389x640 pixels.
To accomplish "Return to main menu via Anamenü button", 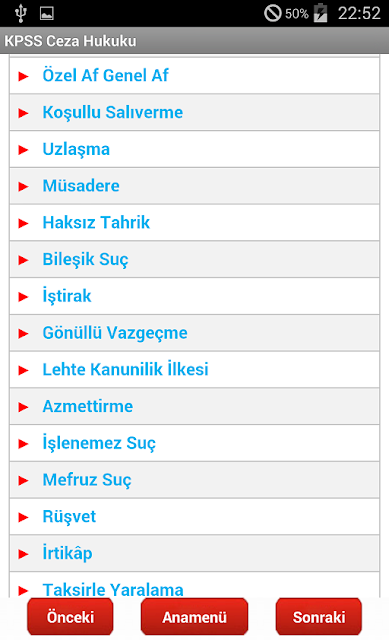I will click(194, 617).
